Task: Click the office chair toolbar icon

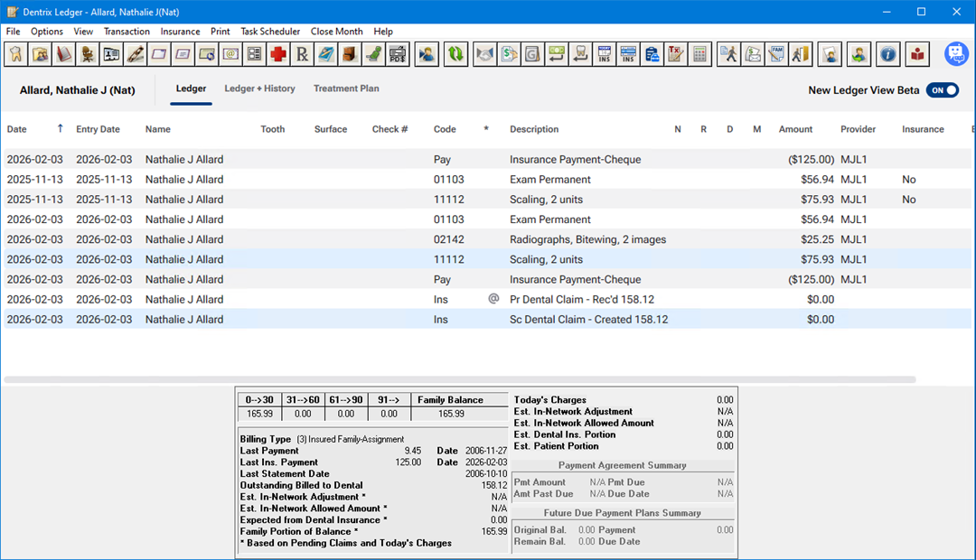Action: 88,54
